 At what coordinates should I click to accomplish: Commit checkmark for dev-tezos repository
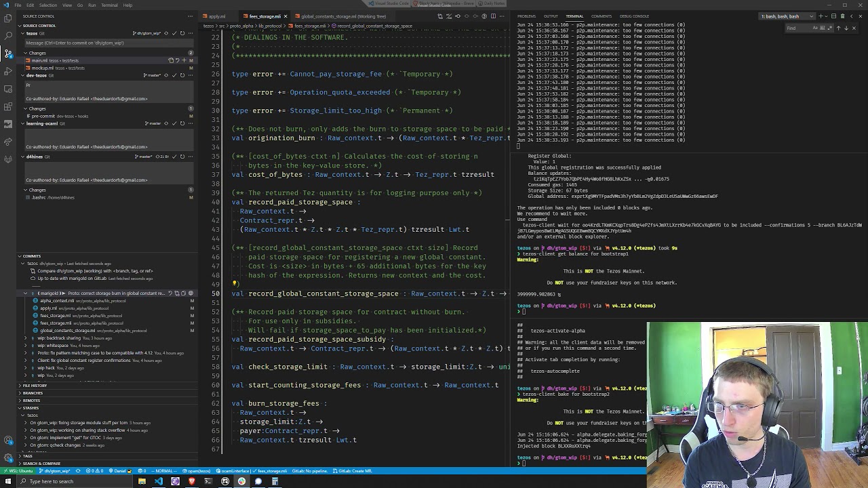(x=174, y=75)
